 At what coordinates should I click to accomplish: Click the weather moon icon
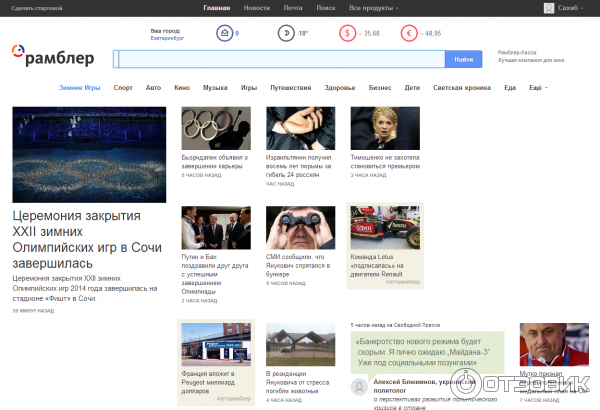click(x=288, y=33)
